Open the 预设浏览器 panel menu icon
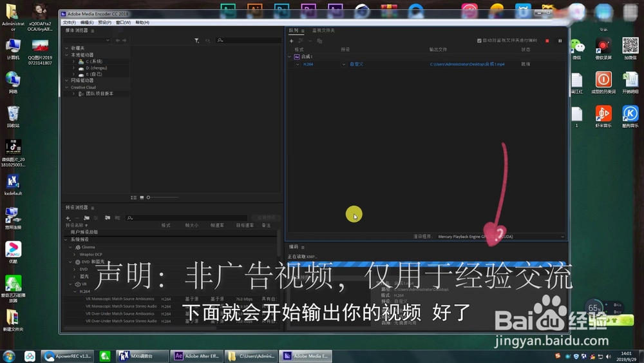Viewport: 644px width, 363px height. [93, 208]
